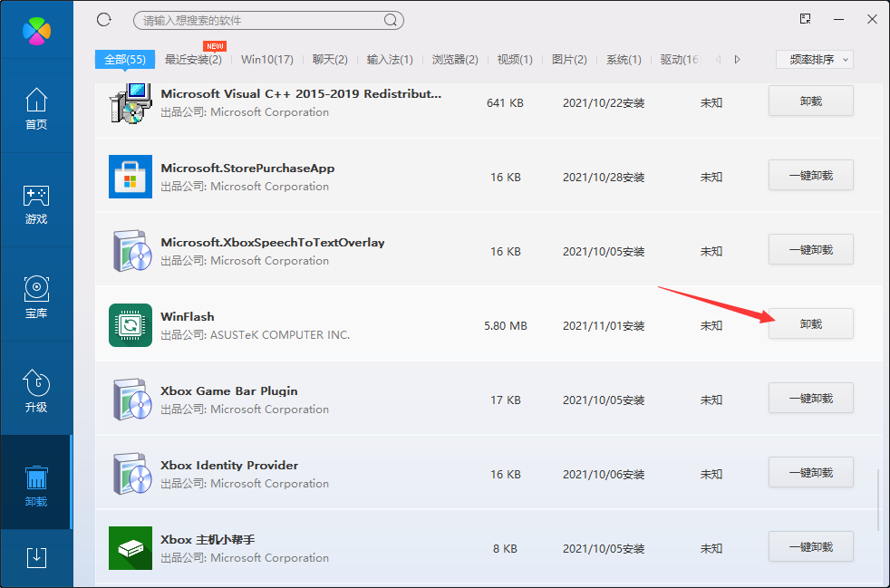This screenshot has height=588, width=890.
Task: Switch to the 视频(1) tab
Action: (515, 60)
